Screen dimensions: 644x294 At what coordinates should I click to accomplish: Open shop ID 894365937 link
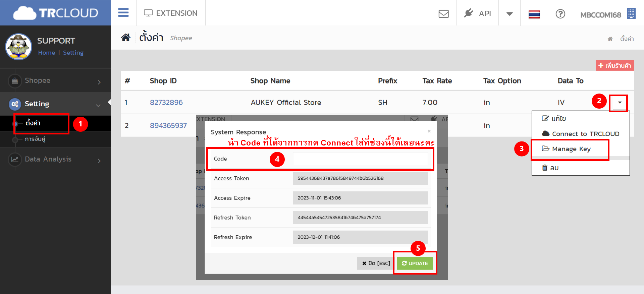168,126
